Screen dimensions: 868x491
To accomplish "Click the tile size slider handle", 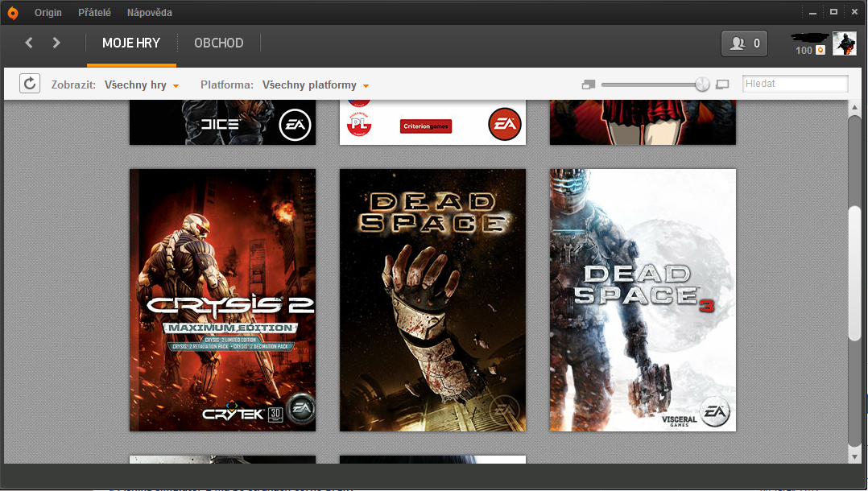I will (702, 85).
